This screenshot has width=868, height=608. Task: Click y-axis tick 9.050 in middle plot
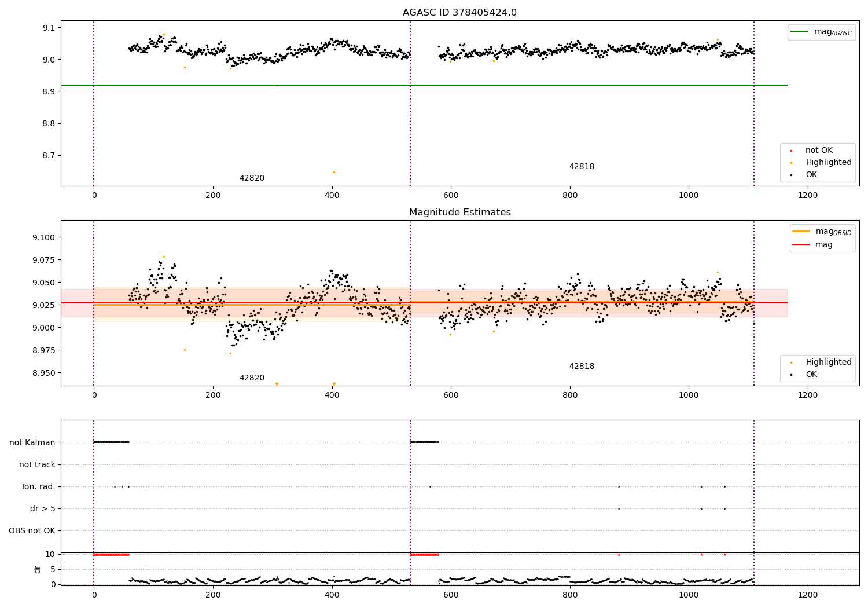click(45, 283)
